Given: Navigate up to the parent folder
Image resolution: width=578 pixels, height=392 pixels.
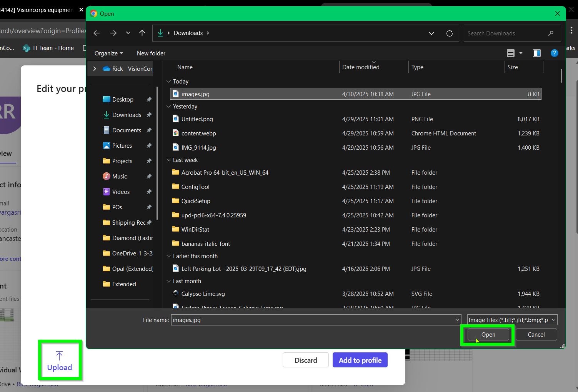Looking at the screenshot, I should pyautogui.click(x=142, y=33).
